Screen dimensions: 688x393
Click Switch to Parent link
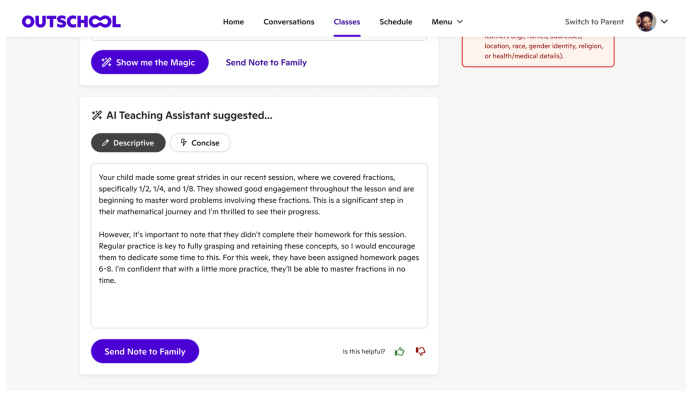(594, 21)
